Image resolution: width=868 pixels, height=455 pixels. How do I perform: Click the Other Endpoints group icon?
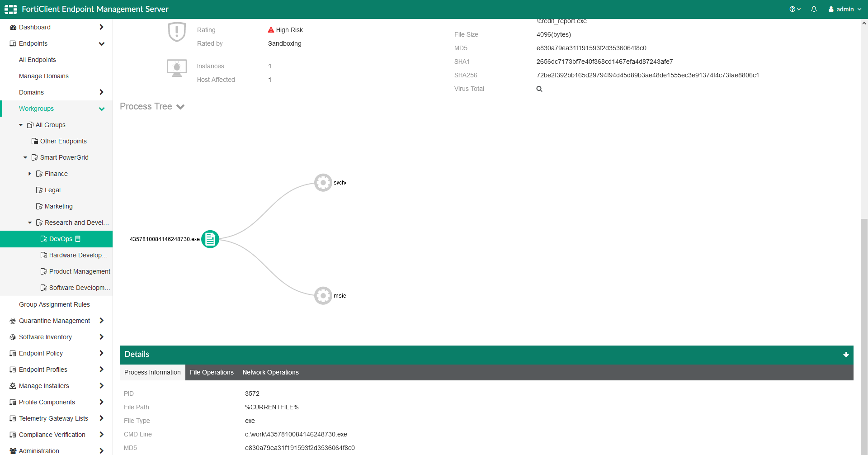[x=35, y=141]
